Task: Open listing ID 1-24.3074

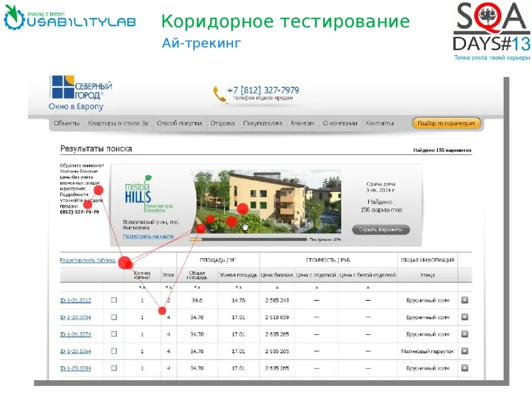Action: click(x=76, y=334)
